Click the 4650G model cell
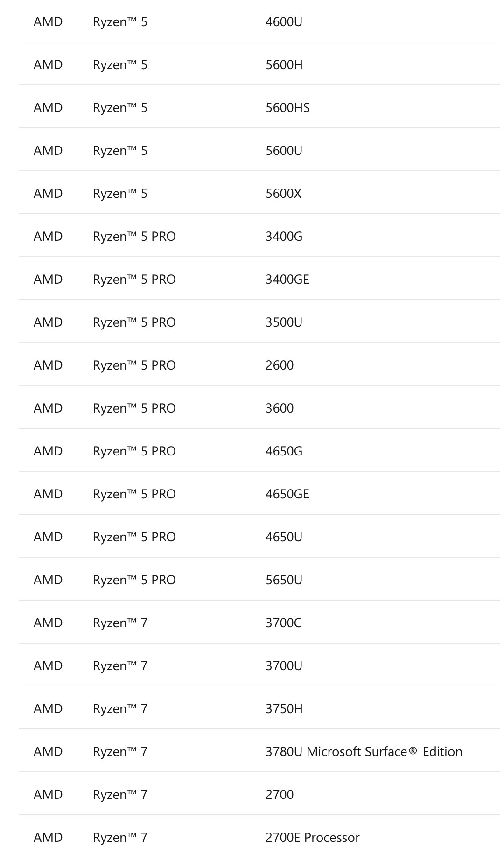 [x=284, y=451]
